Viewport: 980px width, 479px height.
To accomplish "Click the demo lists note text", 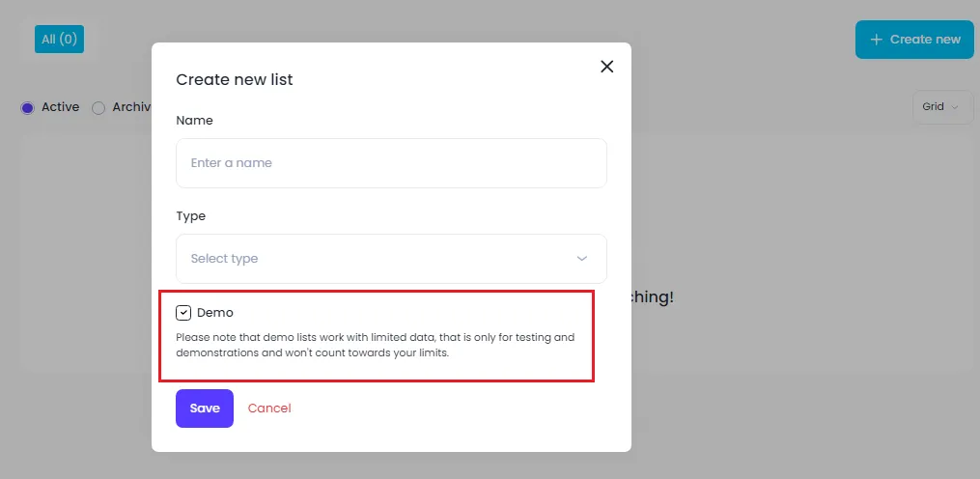I will point(375,345).
